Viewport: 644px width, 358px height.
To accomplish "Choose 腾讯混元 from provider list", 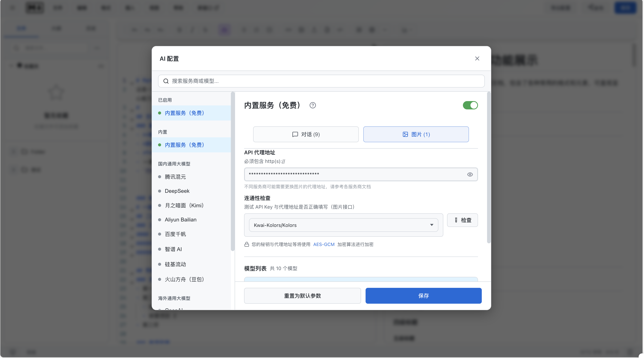I will (x=175, y=177).
